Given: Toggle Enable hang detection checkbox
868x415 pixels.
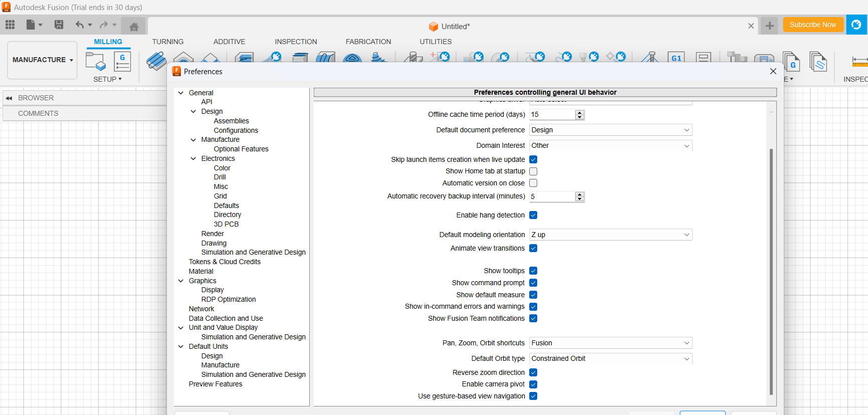Looking at the screenshot, I should tap(533, 215).
